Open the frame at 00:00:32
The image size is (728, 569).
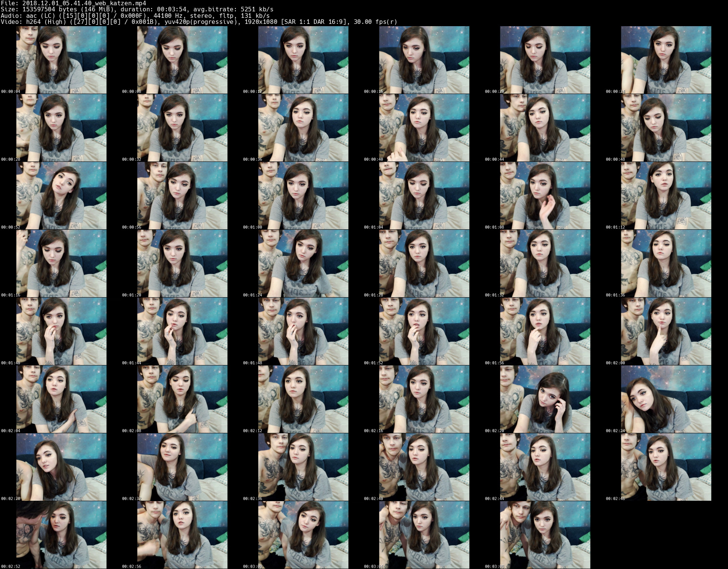[182, 128]
